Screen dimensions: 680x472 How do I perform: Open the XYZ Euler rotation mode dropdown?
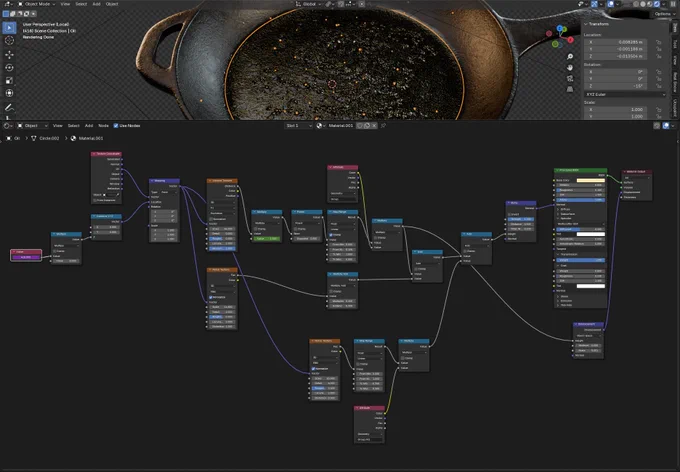[625, 94]
